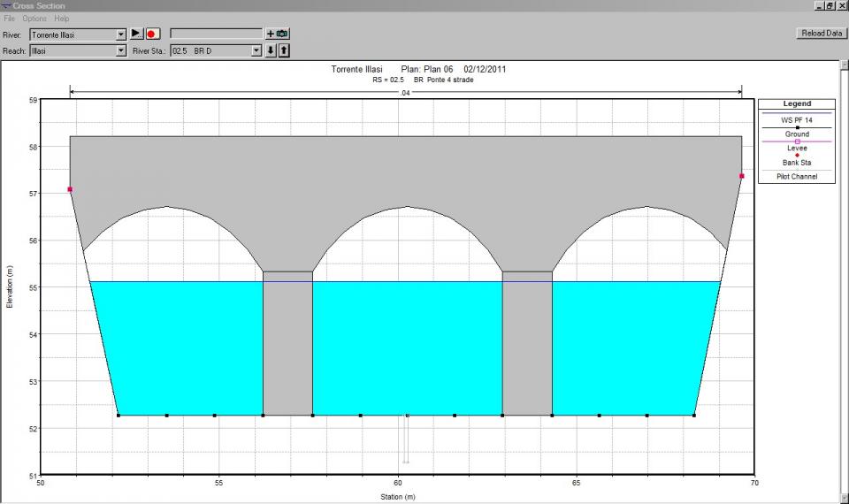849x504 pixels.
Task: Click the right bank station red marker
Action: point(742,176)
